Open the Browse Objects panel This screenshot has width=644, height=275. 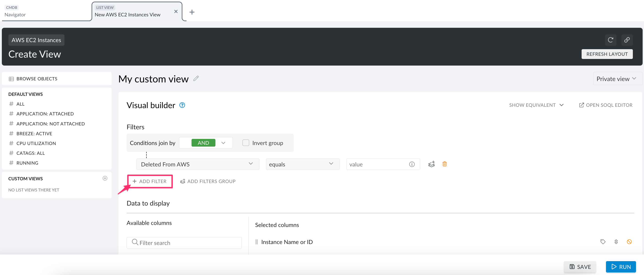click(36, 79)
